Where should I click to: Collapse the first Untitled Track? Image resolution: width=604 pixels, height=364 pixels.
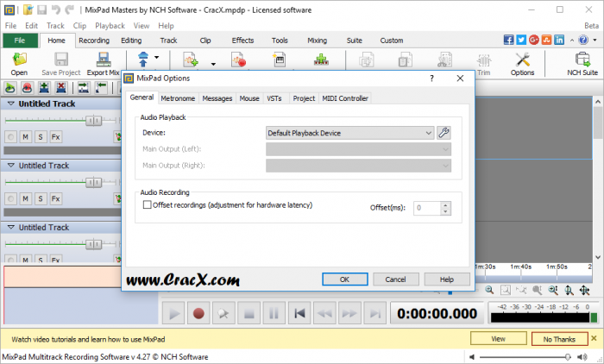[x=10, y=104]
